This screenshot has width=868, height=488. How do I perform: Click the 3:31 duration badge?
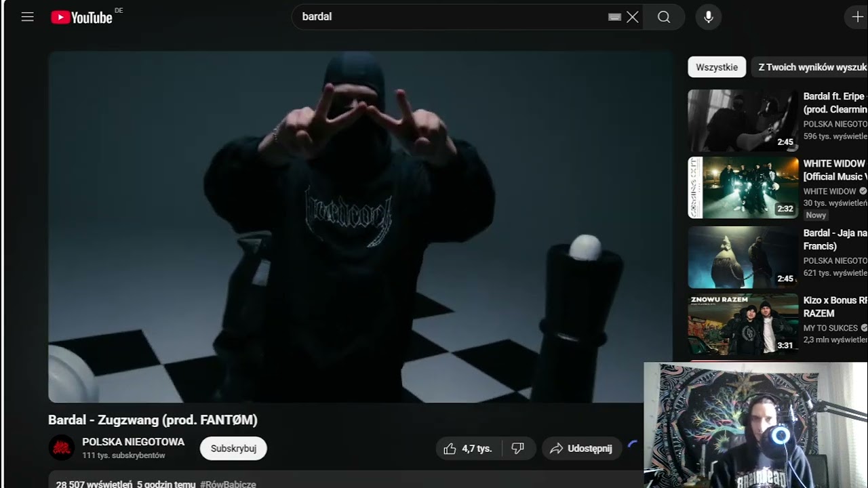coord(785,345)
